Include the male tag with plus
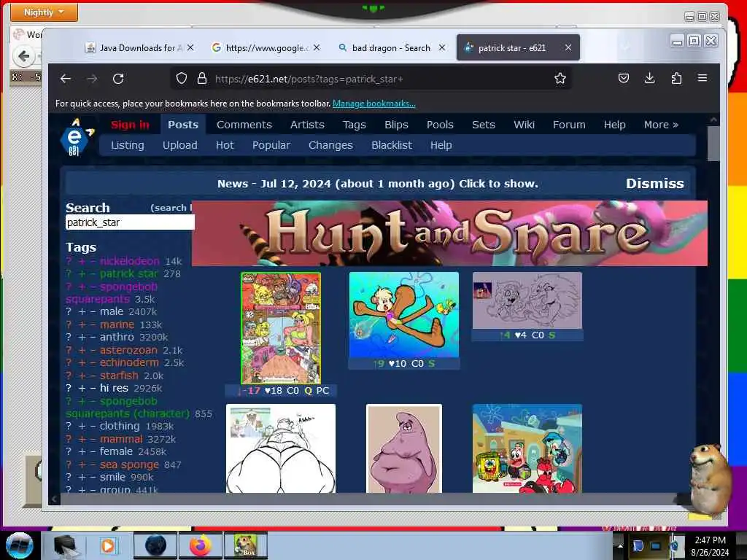The height and width of the screenshot is (560, 747). (x=82, y=311)
